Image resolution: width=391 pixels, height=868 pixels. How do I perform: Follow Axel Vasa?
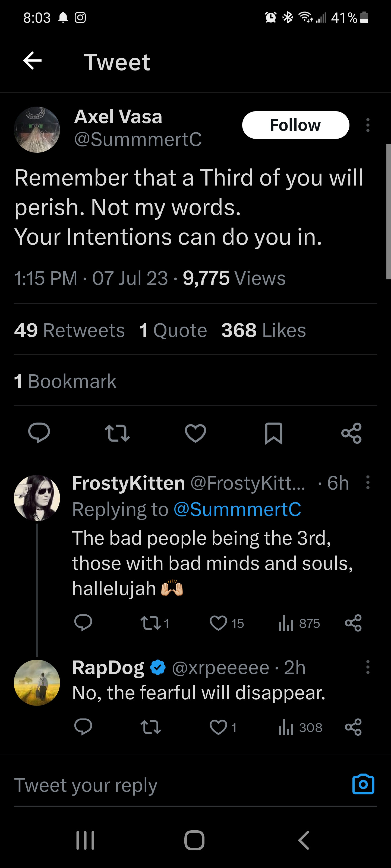click(295, 125)
